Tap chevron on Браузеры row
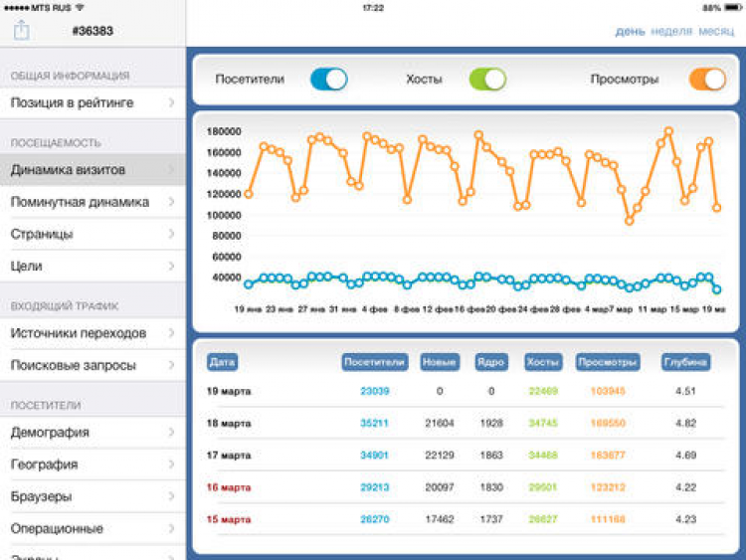The height and width of the screenshot is (560, 746). [172, 496]
